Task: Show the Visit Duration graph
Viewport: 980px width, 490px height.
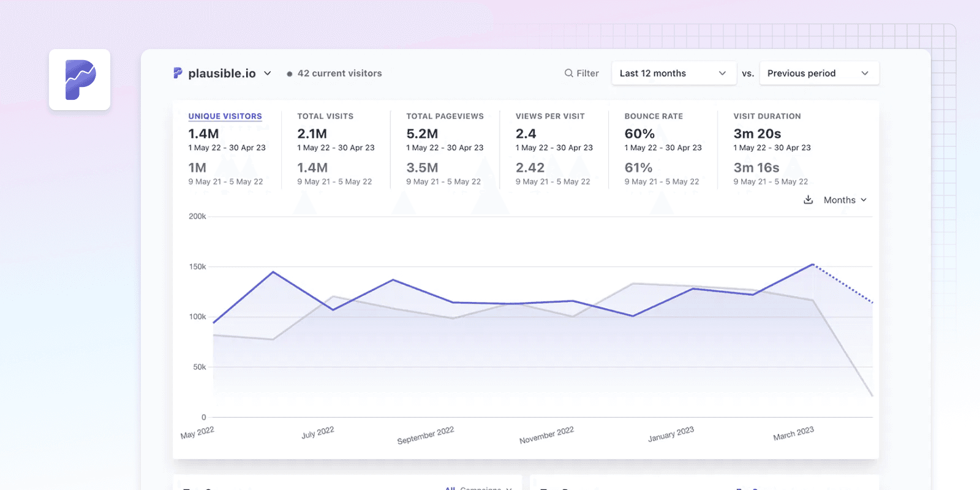Action: click(767, 116)
